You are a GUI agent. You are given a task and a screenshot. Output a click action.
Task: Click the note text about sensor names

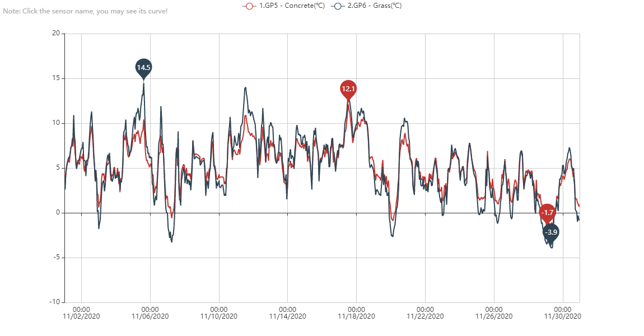[x=85, y=11]
